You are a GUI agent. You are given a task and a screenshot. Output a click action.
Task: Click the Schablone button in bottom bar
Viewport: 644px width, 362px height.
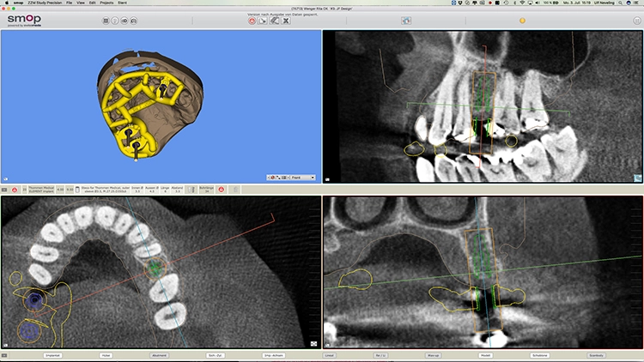540,355
